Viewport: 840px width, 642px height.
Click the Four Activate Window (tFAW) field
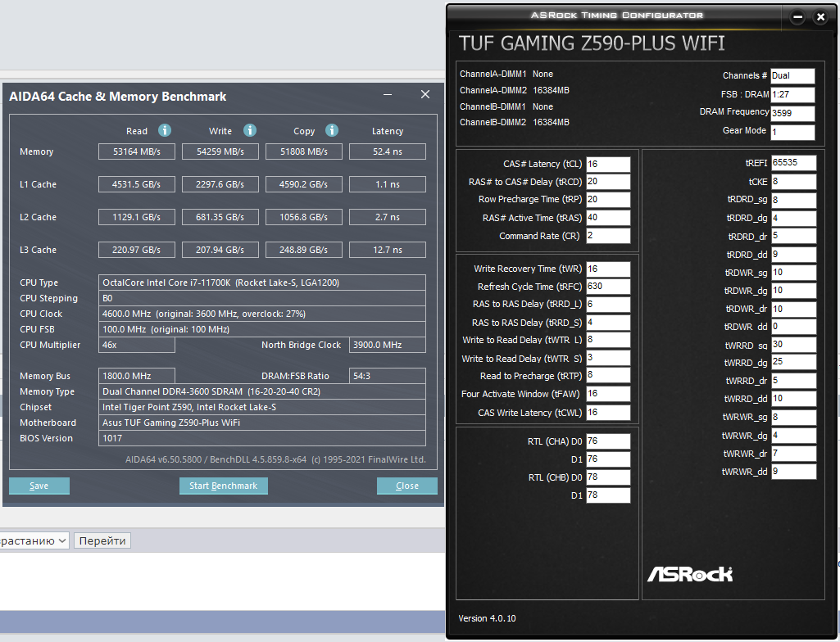point(608,394)
